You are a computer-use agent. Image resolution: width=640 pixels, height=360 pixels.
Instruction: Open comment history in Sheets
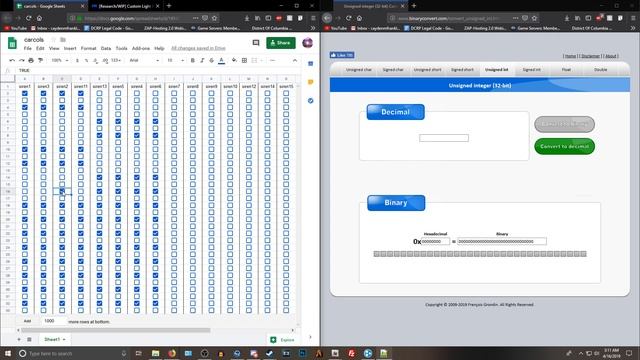pos(256,42)
